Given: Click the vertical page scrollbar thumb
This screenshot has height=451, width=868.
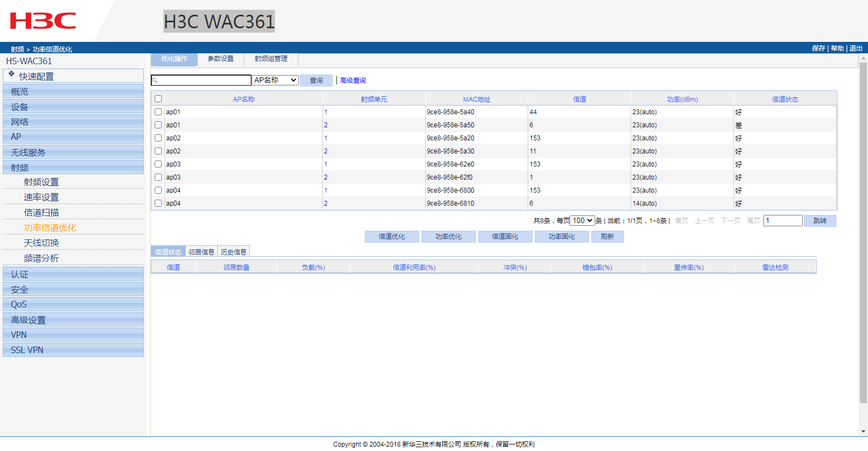Looking at the screenshot, I should [863, 233].
